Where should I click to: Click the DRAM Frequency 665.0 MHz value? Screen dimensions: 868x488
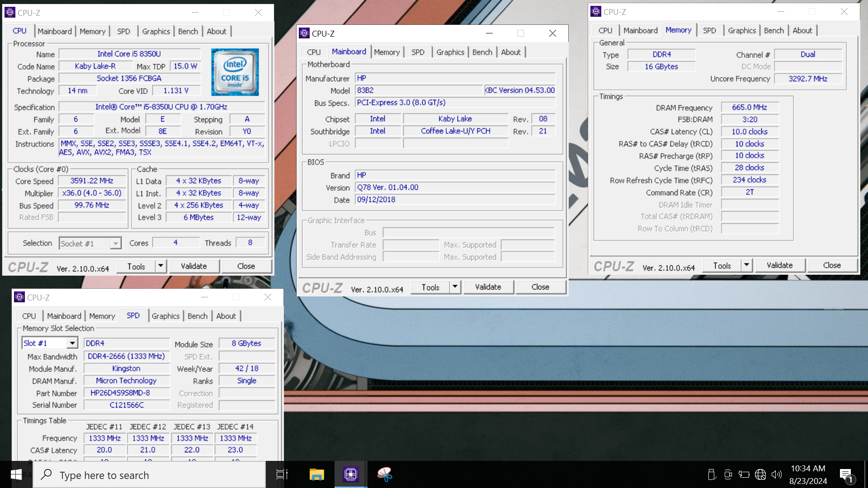pyautogui.click(x=750, y=108)
